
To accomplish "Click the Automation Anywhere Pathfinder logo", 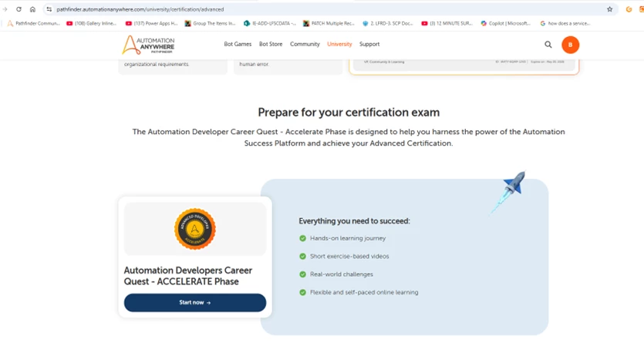I will click(148, 45).
